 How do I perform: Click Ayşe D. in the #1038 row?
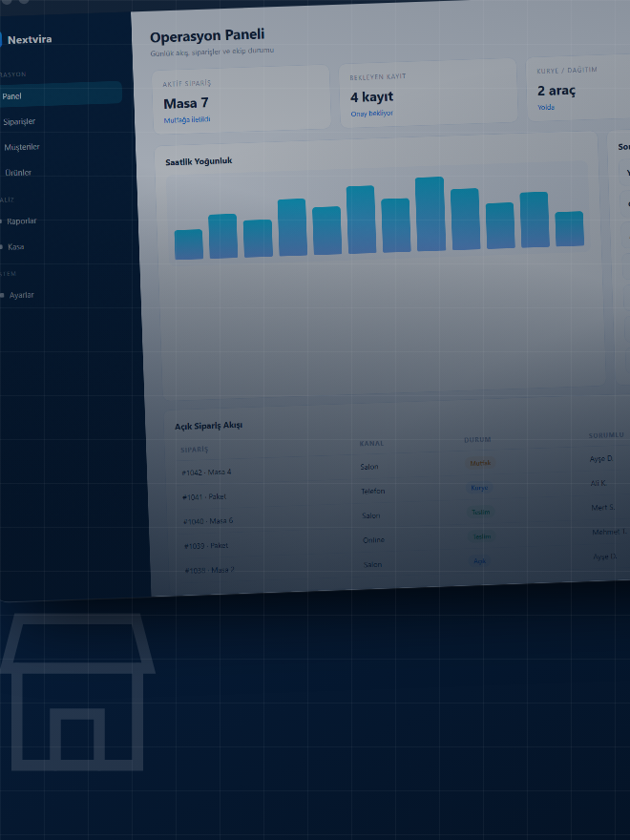point(604,556)
